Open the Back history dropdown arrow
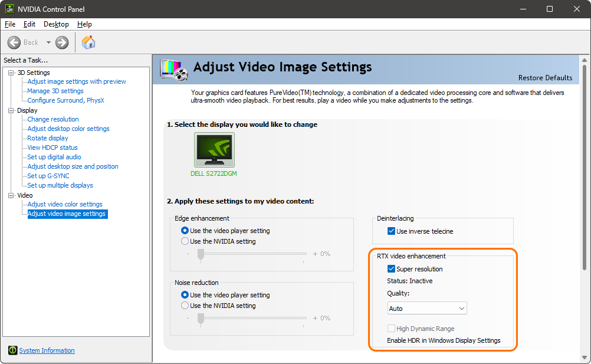 (x=48, y=42)
